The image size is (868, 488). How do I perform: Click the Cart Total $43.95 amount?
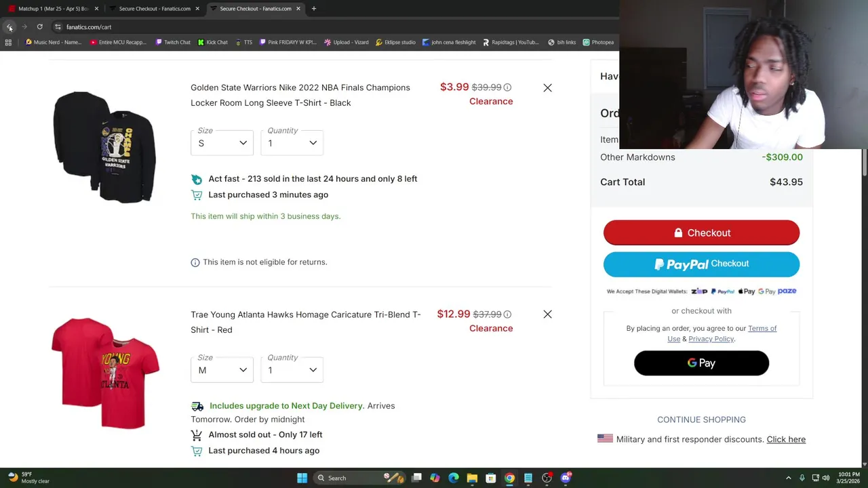pyautogui.click(x=786, y=182)
